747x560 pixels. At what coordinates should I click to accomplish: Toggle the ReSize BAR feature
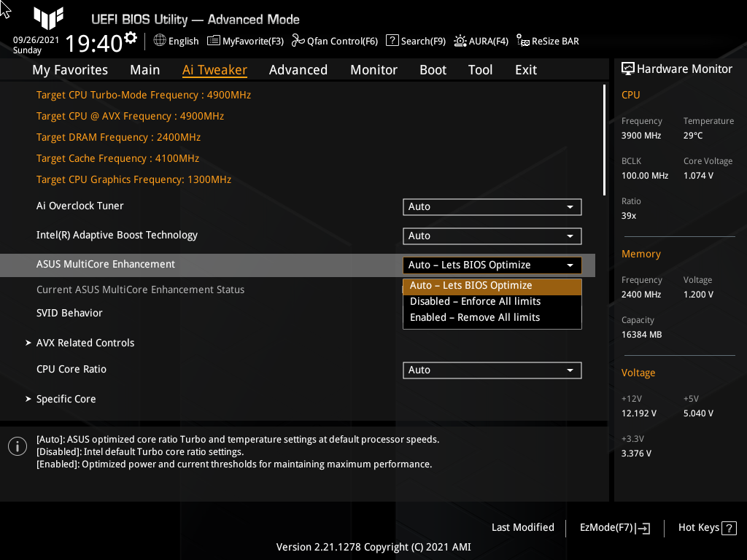[x=547, y=41]
